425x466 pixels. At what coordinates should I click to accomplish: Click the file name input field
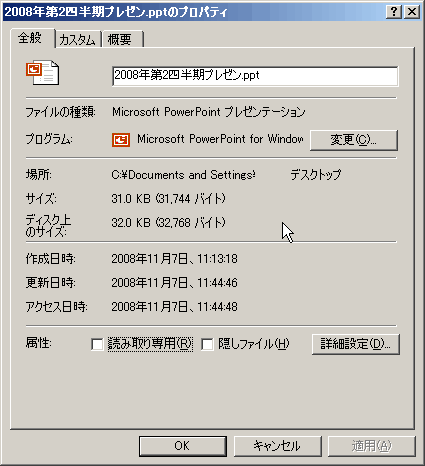tap(255, 76)
